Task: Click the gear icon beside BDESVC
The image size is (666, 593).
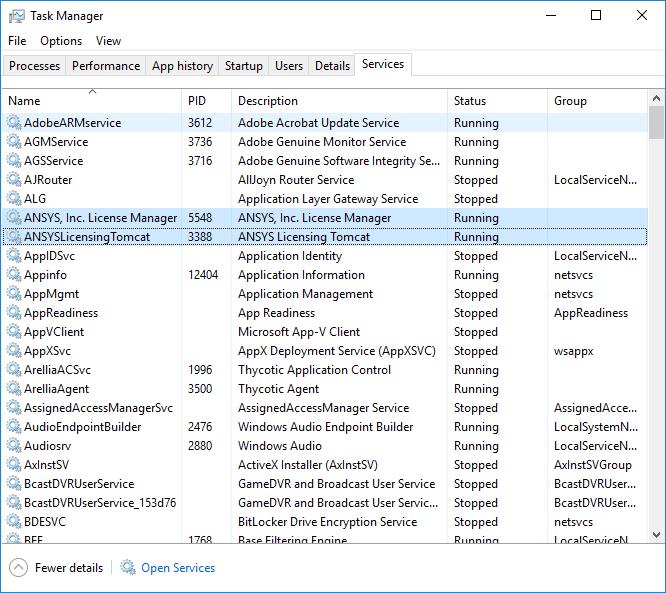Action: click(x=14, y=522)
